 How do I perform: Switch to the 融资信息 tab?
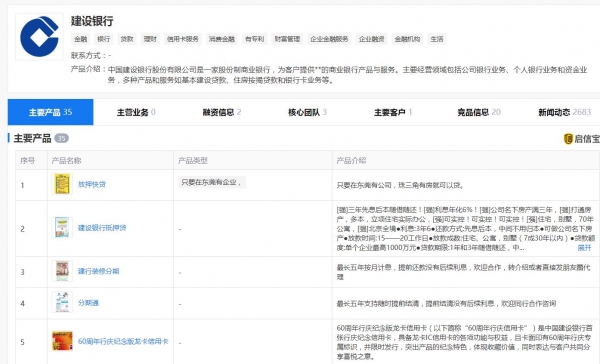pos(222,112)
